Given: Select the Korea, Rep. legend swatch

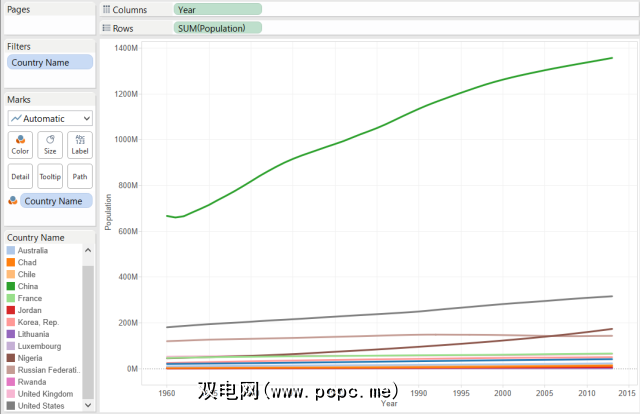Looking at the screenshot, I should [11, 322].
